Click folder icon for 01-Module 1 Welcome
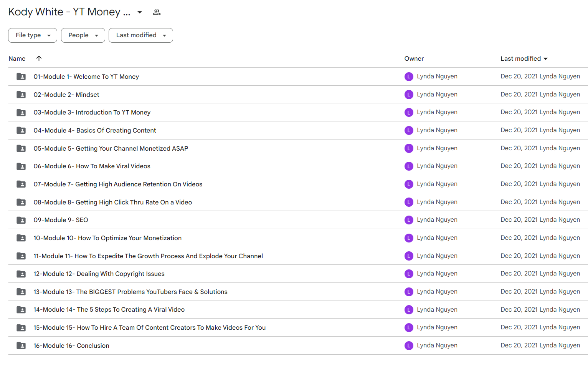588x367 pixels. point(21,76)
